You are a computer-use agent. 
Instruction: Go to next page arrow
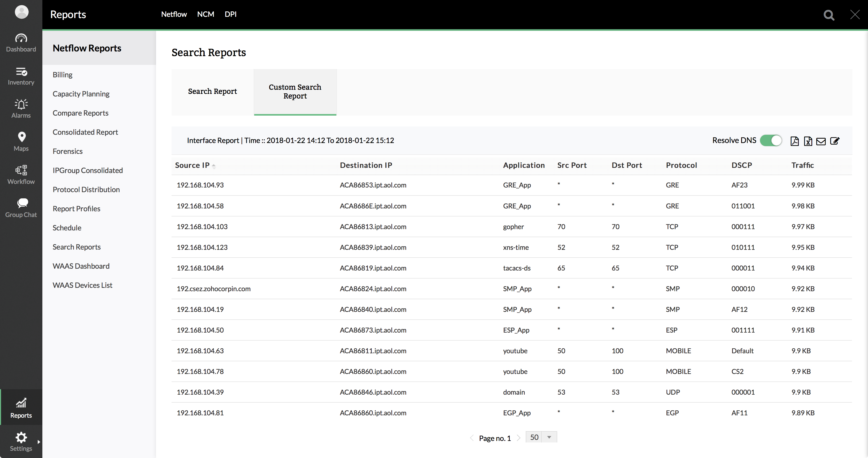point(518,438)
